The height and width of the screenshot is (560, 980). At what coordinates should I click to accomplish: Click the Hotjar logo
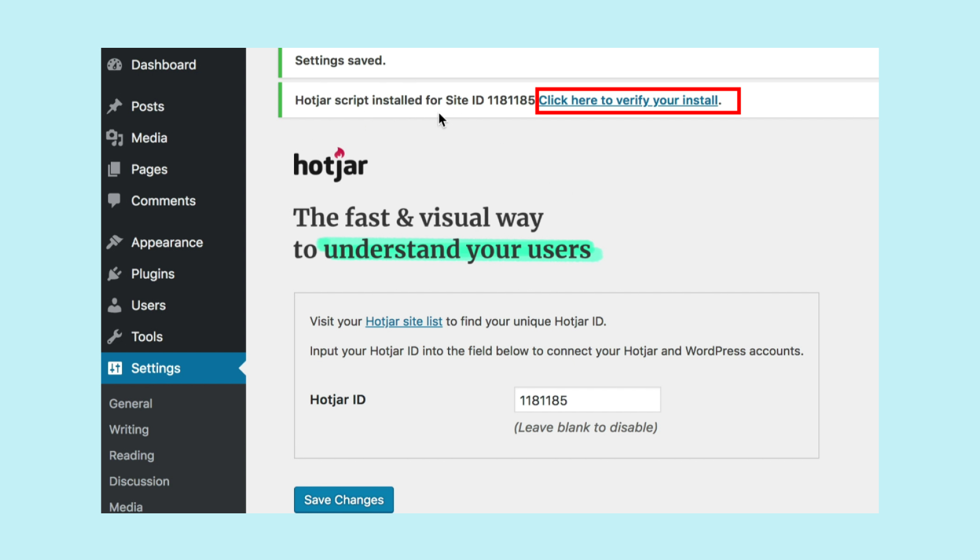coord(330,165)
